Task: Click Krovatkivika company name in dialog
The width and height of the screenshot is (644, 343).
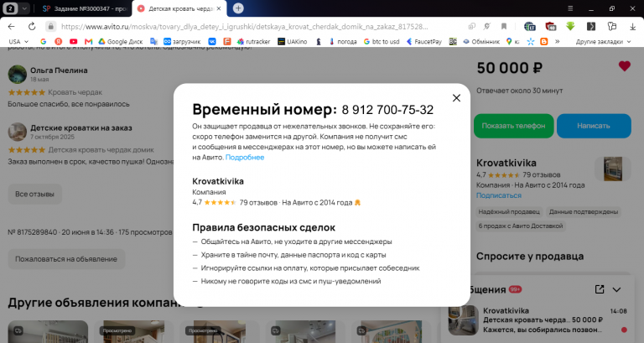Action: pyautogui.click(x=218, y=181)
